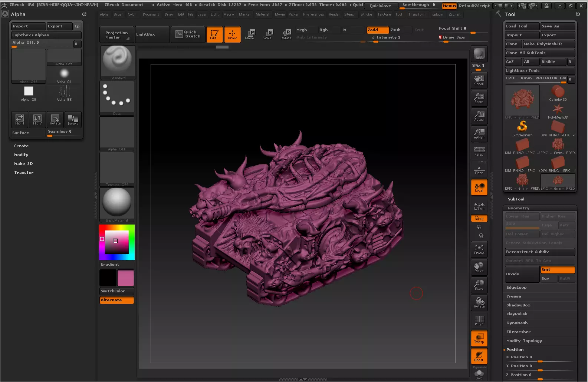Open the Standard brush selector
Screen dimensions: 588x382
[118, 62]
